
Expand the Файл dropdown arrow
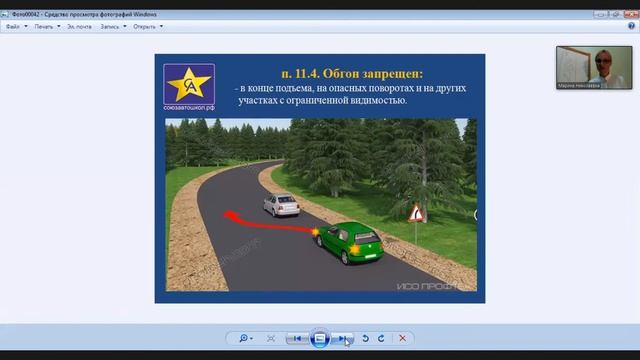pyautogui.click(x=26, y=27)
